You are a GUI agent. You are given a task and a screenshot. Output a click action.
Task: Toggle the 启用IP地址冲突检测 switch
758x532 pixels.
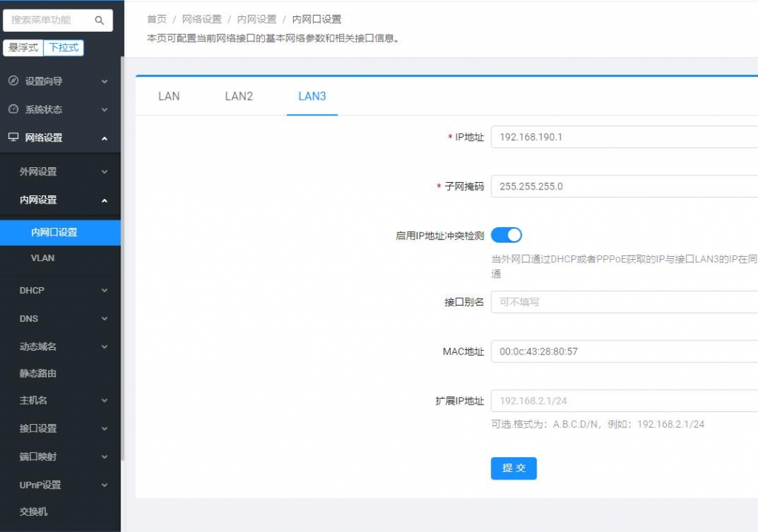pos(506,235)
